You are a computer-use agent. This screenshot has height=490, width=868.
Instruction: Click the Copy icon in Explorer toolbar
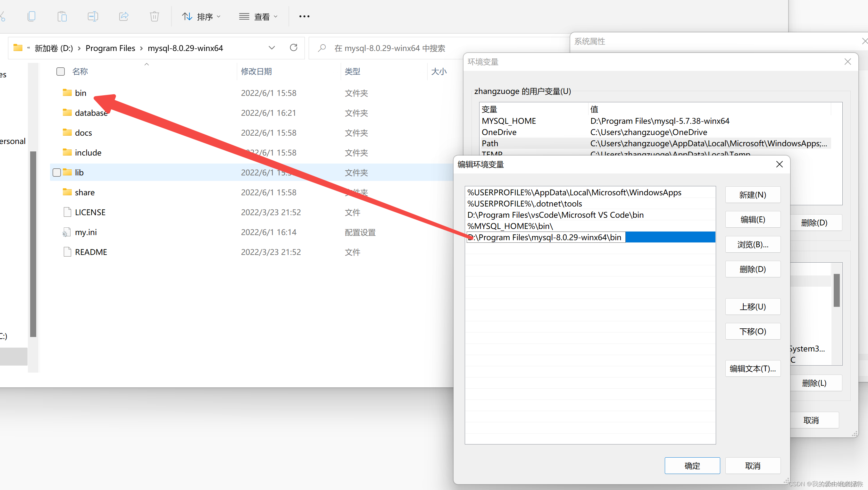[x=31, y=16]
